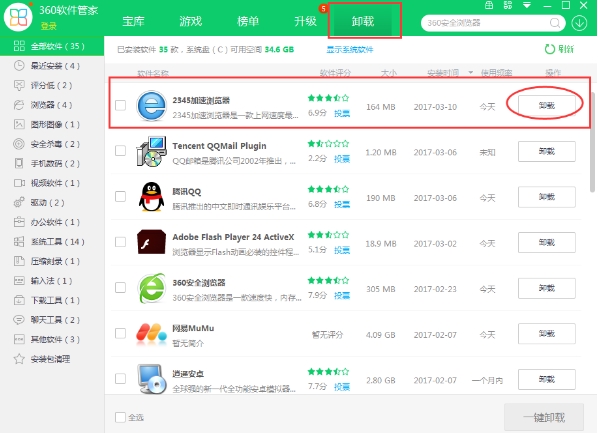
Task: Switch to the 宝库 tab
Action: 133,21
